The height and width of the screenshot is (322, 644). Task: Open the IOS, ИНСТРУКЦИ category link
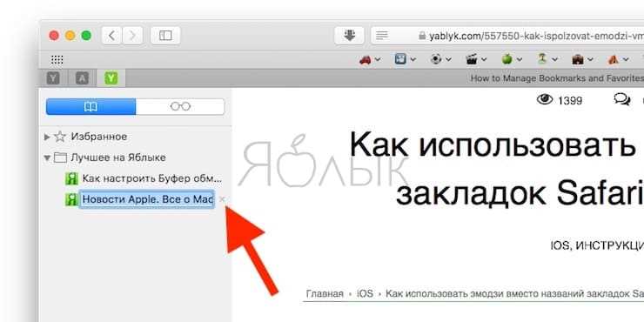point(597,245)
